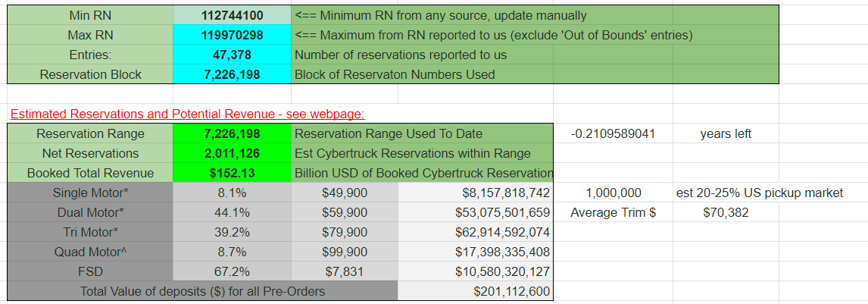Click the Min RN label cell
Viewport: 868px width, 304px height.
point(89,15)
